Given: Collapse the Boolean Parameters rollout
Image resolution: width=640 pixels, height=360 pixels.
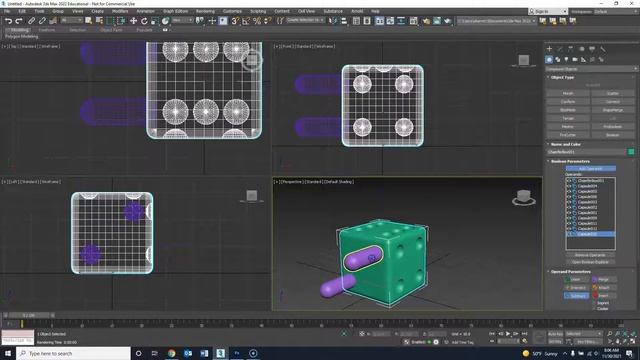Looking at the screenshot, I should pos(570,161).
